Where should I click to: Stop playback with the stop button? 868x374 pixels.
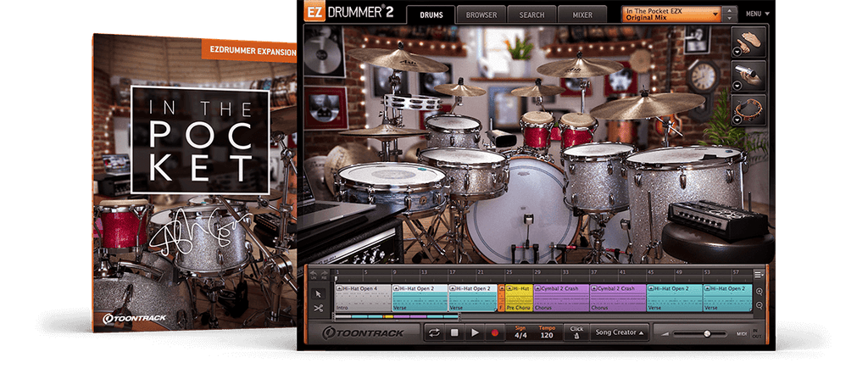tap(454, 333)
